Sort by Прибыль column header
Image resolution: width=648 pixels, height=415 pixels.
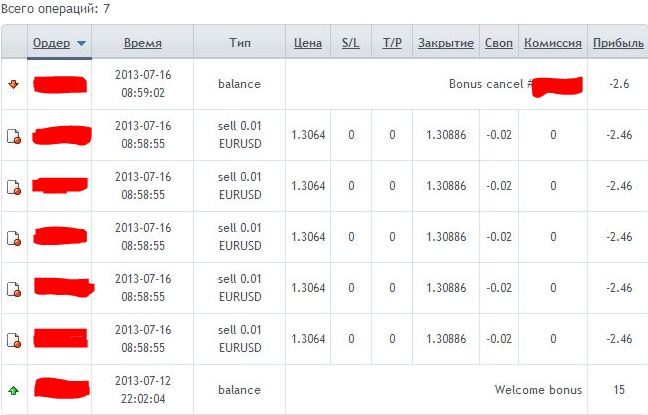click(618, 43)
